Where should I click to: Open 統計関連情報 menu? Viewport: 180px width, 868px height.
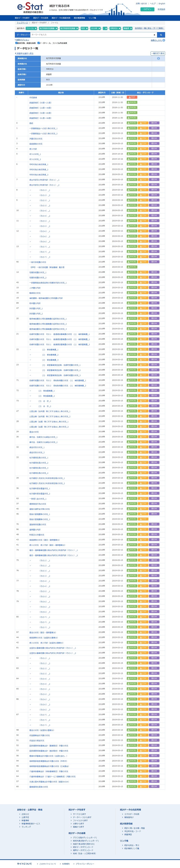coord(79,18)
